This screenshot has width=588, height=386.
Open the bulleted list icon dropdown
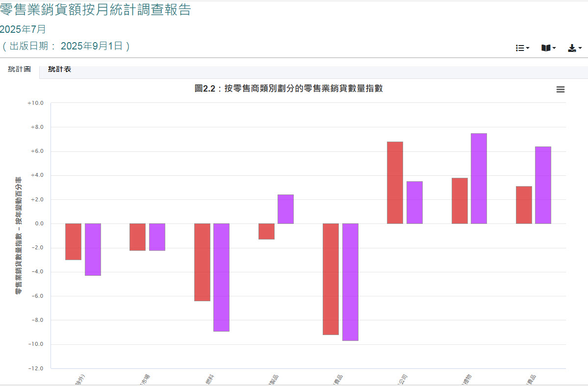522,48
